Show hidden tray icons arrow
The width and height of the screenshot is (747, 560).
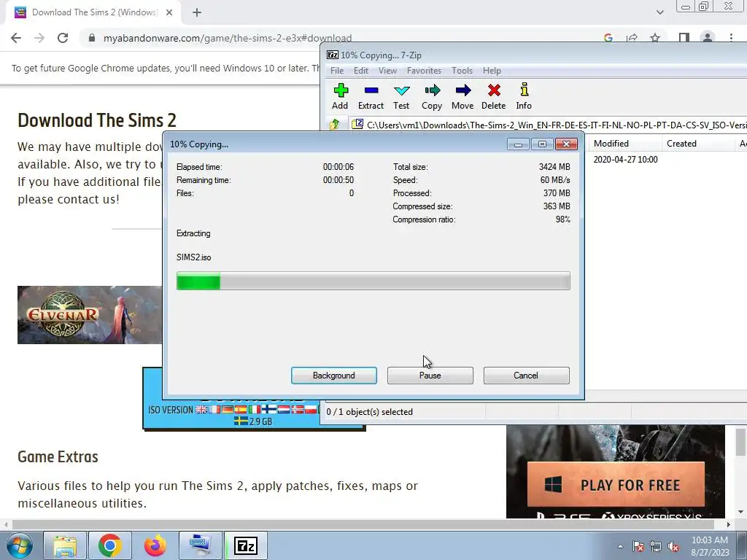pos(620,546)
